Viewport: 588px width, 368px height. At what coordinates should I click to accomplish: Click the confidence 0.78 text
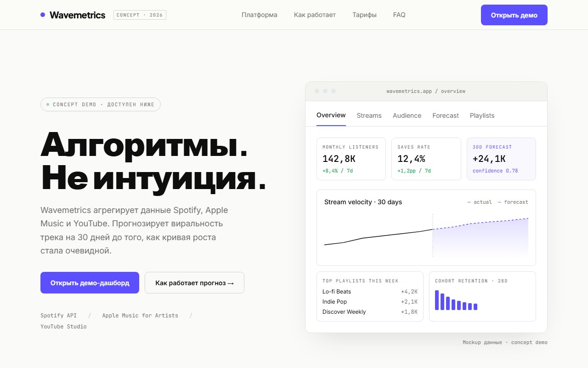[495, 171]
